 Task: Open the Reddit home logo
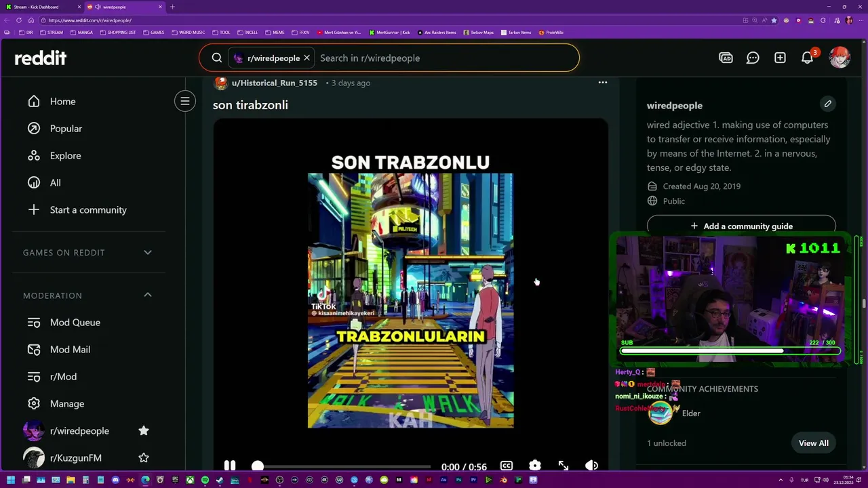[41, 58]
